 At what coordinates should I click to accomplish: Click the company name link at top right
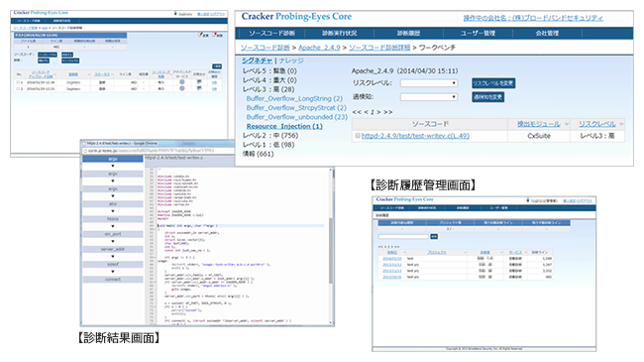(x=533, y=18)
